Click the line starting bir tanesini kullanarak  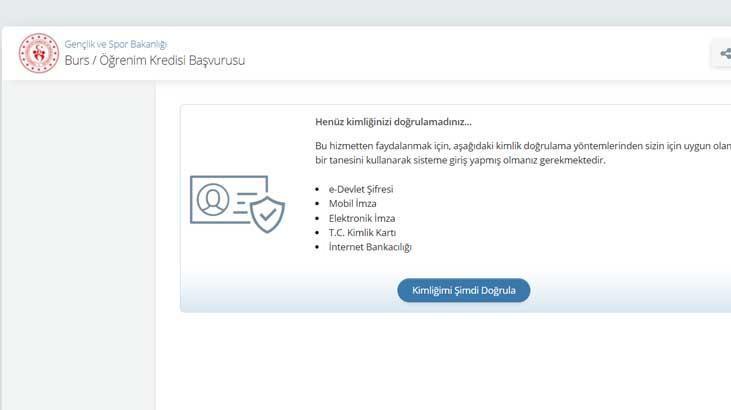coord(460,160)
